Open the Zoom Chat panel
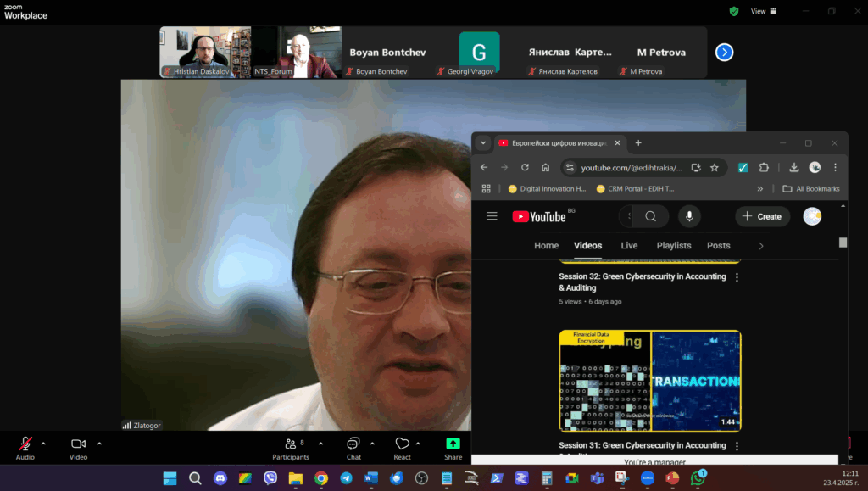The image size is (868, 491). (353, 448)
